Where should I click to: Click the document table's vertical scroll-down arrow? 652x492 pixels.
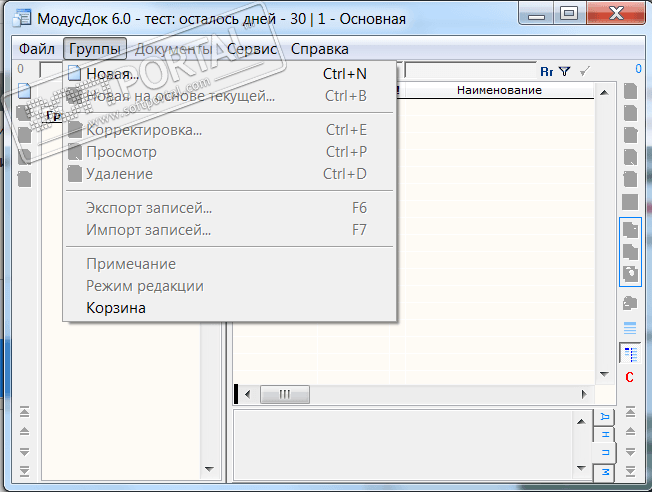604,374
